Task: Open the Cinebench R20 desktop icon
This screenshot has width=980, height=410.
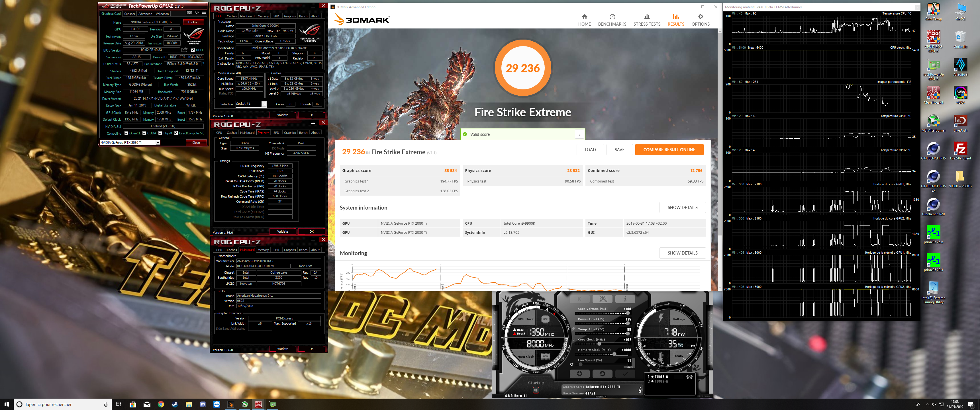Action: (933, 206)
